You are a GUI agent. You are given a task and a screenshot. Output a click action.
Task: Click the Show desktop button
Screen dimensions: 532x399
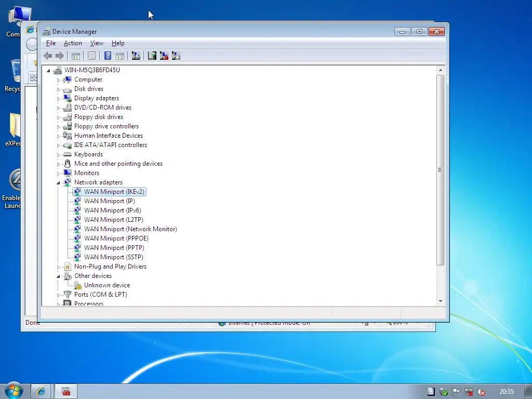(x=528, y=392)
